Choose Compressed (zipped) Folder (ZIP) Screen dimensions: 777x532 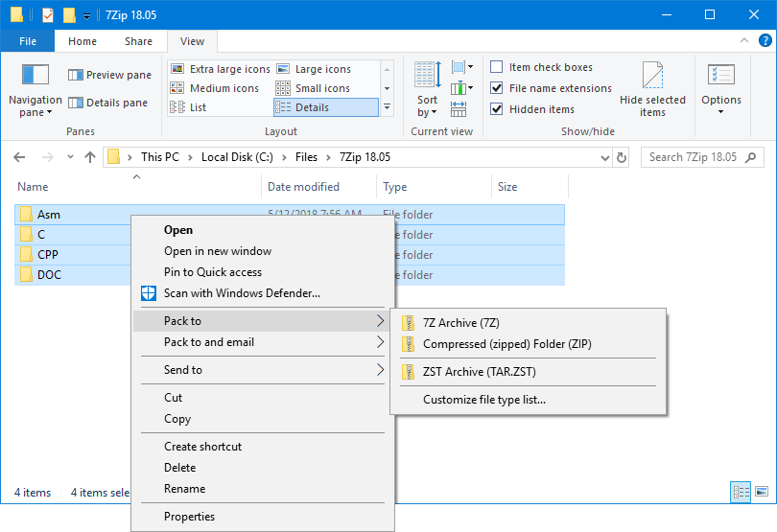pos(529,344)
